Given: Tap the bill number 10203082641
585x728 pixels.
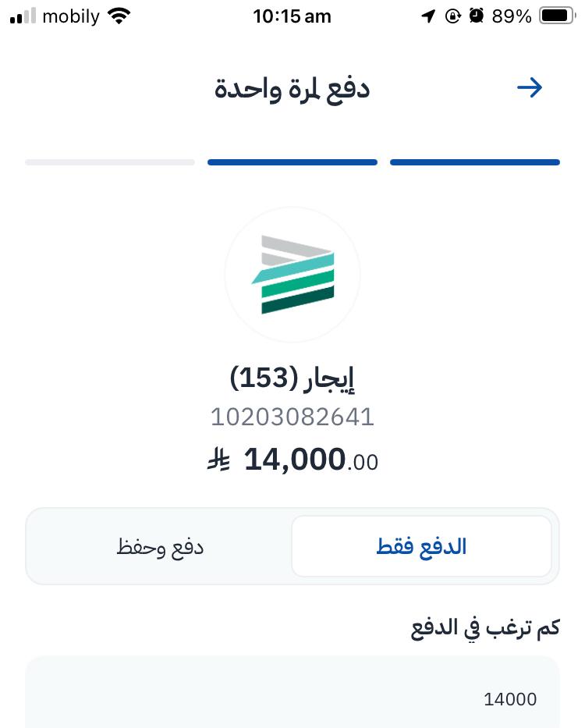Looking at the screenshot, I should (x=292, y=417).
